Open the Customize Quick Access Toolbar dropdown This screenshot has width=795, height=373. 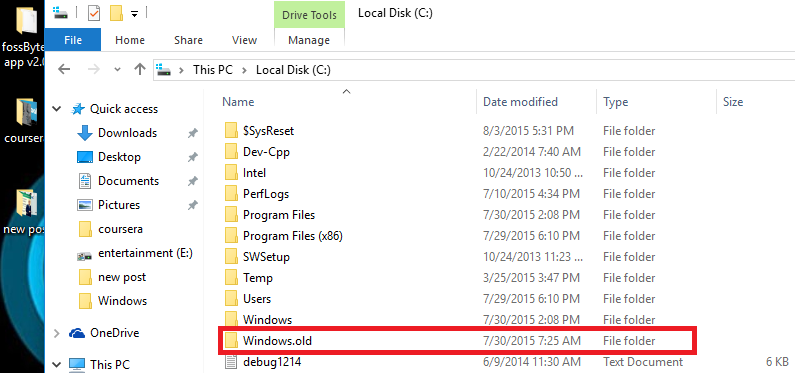pos(134,14)
